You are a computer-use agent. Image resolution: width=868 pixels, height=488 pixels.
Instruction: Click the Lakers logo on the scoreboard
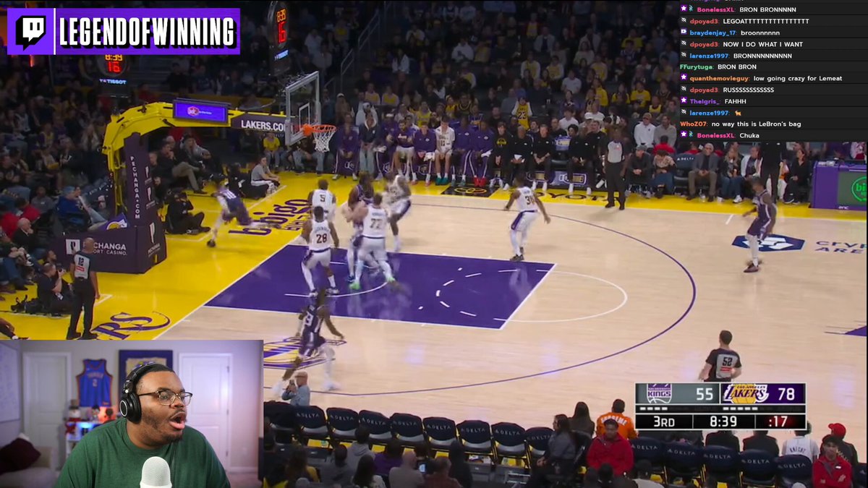click(745, 394)
